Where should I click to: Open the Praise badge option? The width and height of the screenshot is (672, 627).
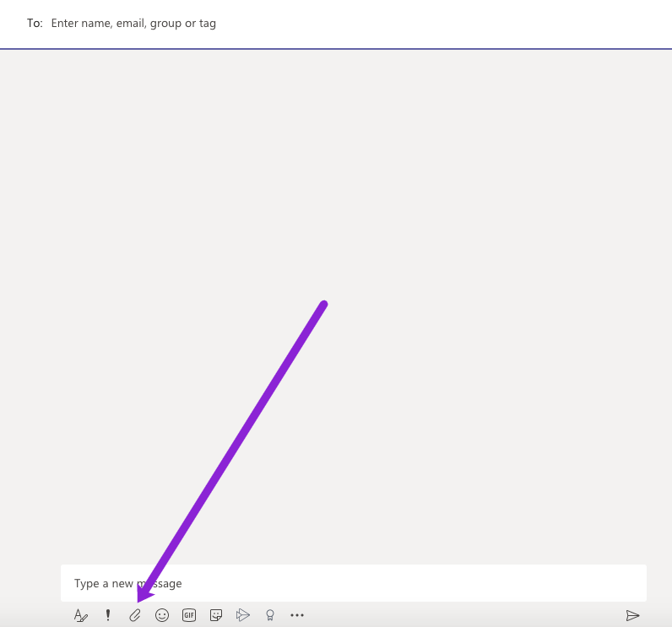click(x=270, y=615)
